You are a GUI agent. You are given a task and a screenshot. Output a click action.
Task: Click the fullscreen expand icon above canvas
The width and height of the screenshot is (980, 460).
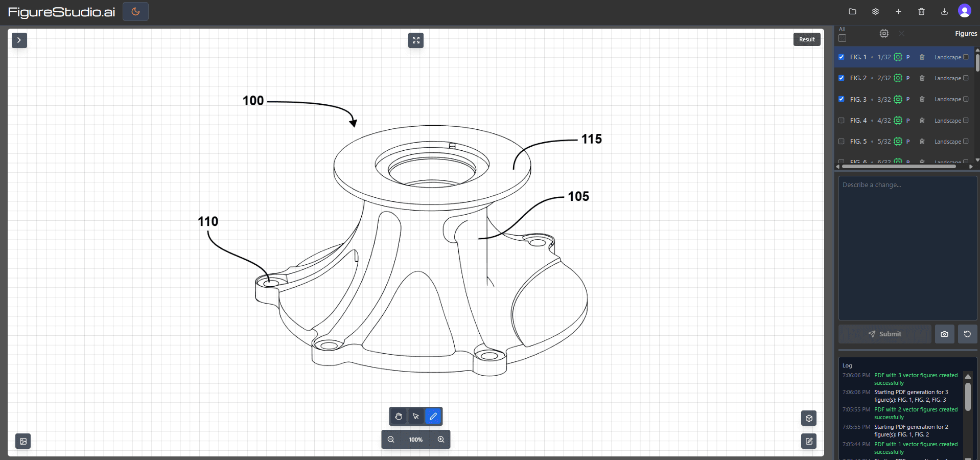click(x=416, y=40)
